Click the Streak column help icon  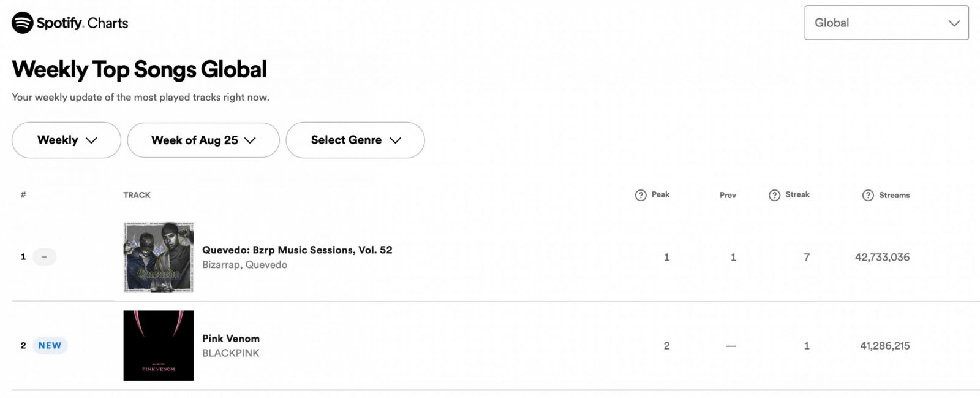[x=774, y=195]
